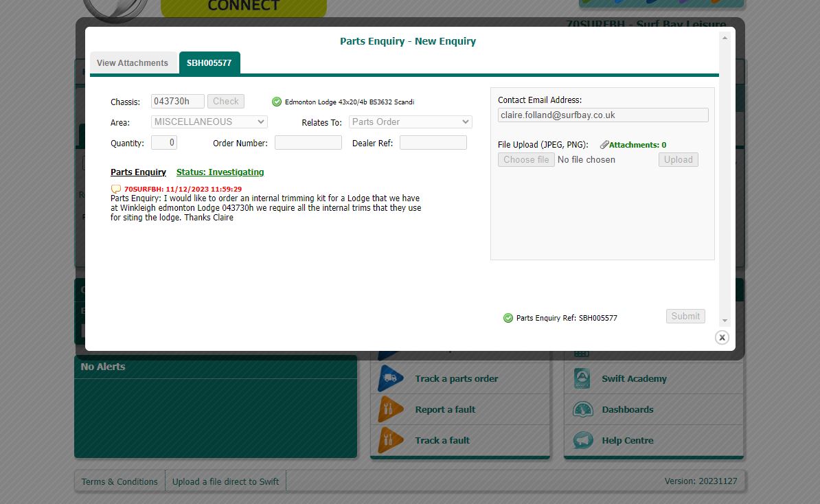The width and height of the screenshot is (820, 504).
Task: Open the Dashboards link
Action: point(628,409)
